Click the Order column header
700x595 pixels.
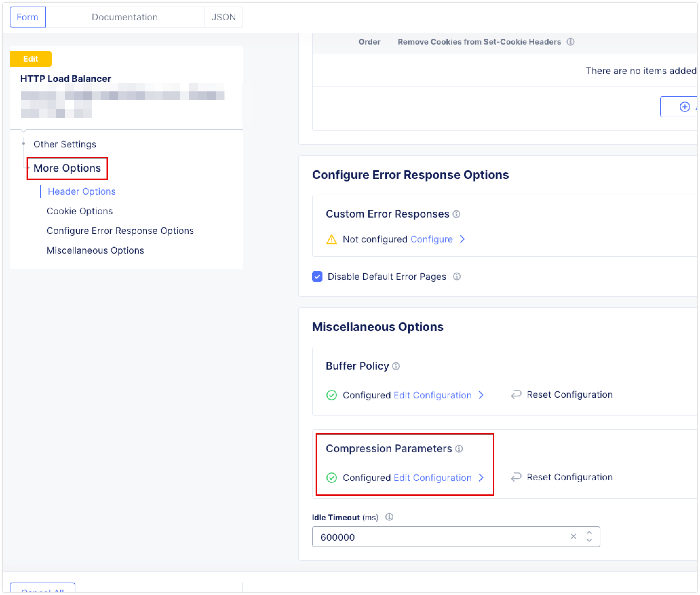369,42
